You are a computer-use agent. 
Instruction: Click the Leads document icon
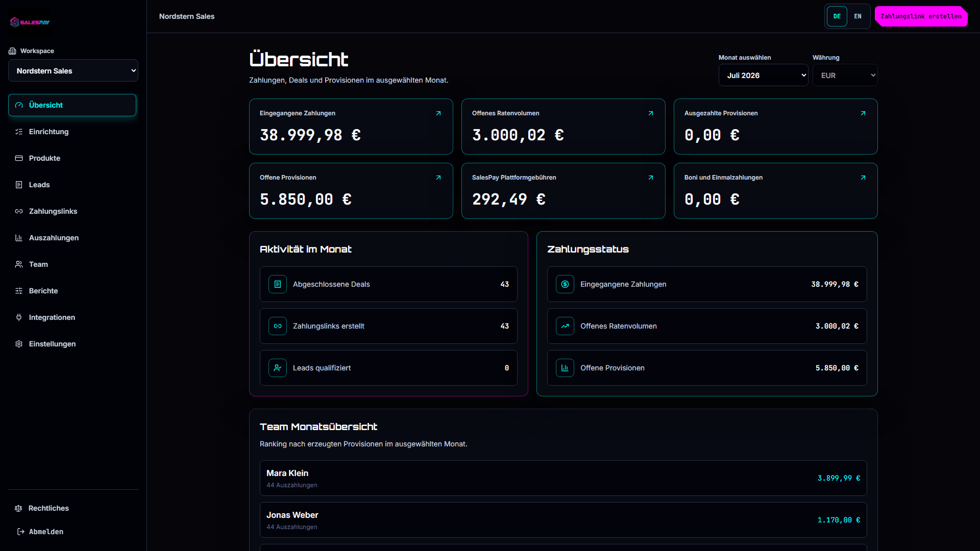click(x=19, y=185)
